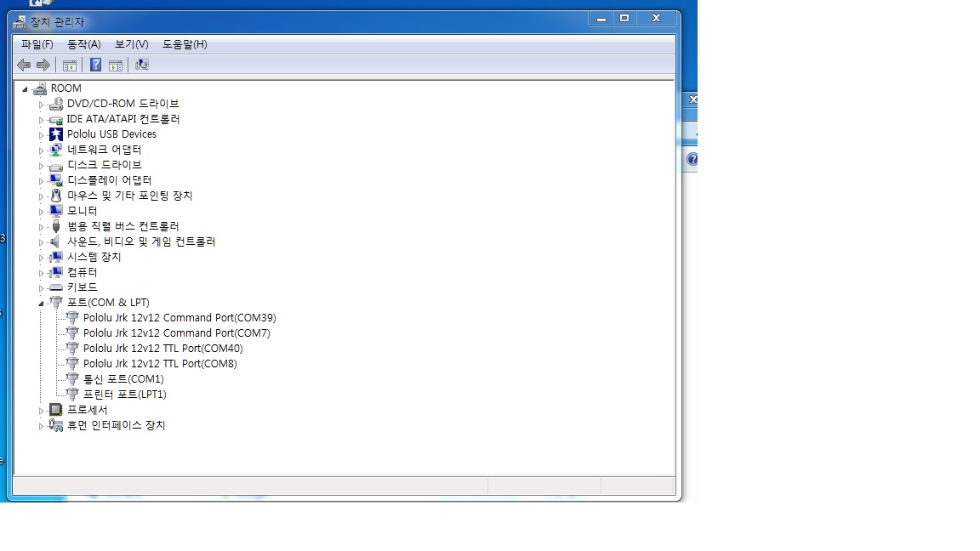Click the help icon in the background window
Image resolution: width=980 pixels, height=551 pixels.
(x=692, y=159)
